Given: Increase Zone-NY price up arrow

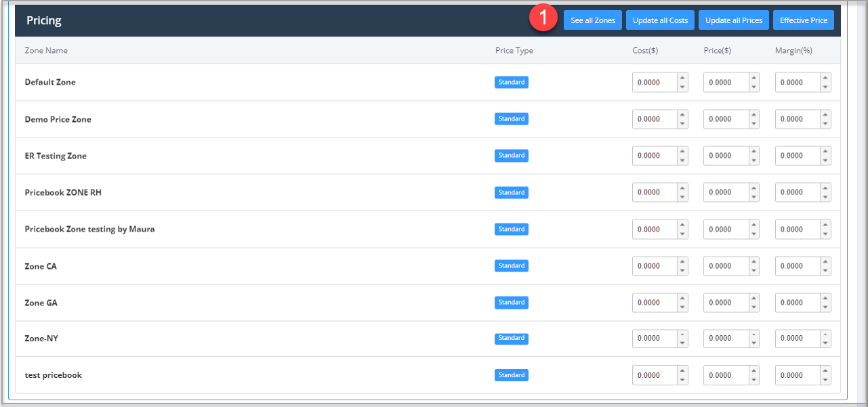Looking at the screenshot, I should pyautogui.click(x=753, y=333).
